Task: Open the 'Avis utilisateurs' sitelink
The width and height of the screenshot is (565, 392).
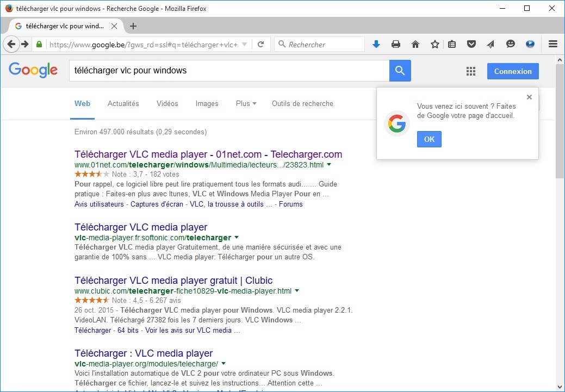Action: click(99, 204)
